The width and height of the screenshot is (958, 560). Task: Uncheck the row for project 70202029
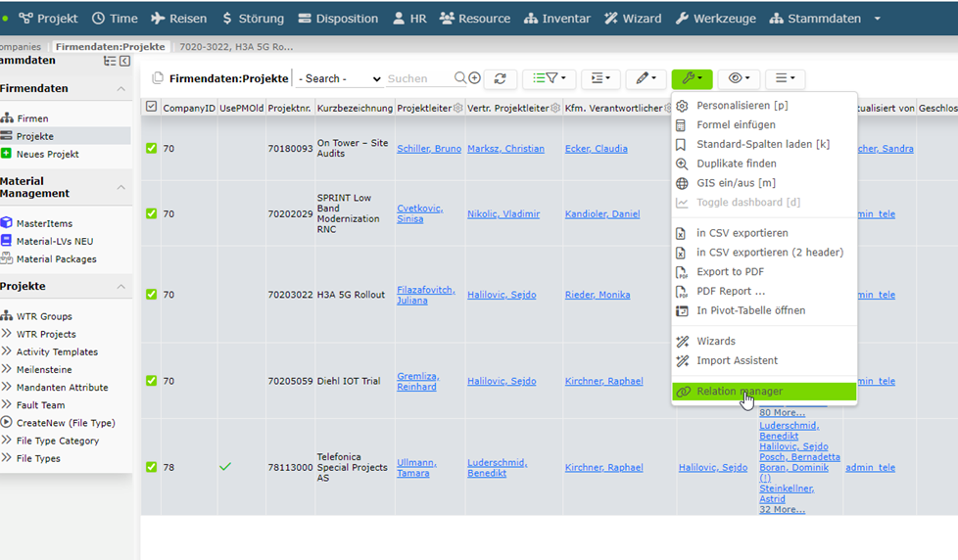click(151, 213)
